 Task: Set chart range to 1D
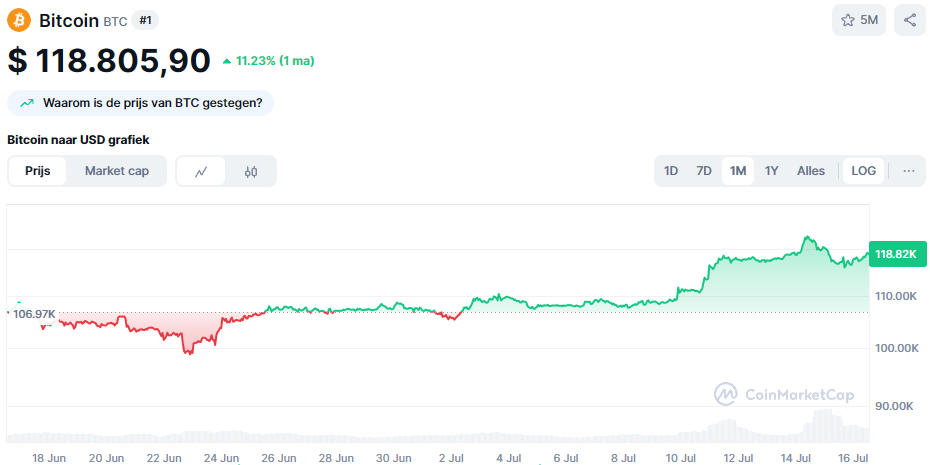(671, 171)
